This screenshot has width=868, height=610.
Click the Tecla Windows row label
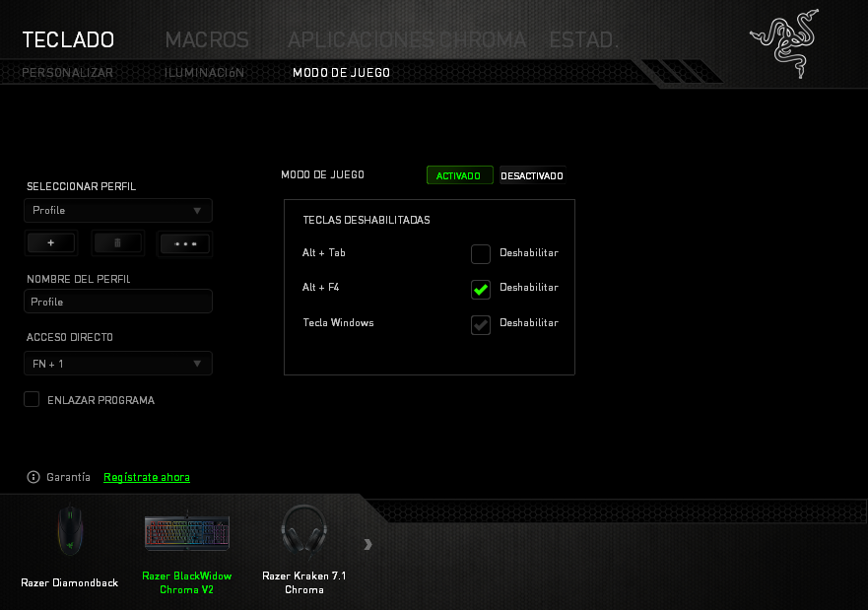coord(338,322)
